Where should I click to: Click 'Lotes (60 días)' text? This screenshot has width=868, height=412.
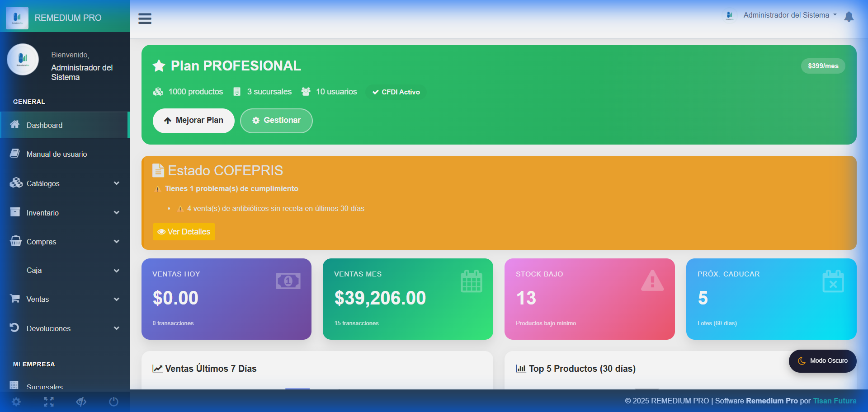[717, 323]
